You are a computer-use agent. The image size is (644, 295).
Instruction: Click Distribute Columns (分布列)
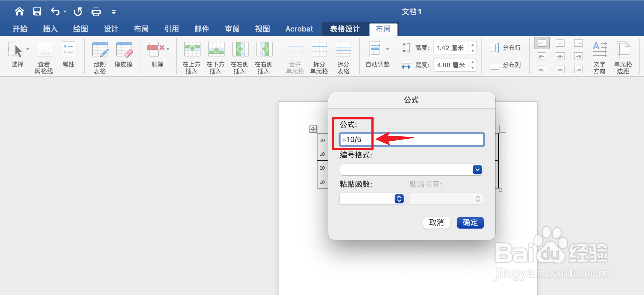505,65
